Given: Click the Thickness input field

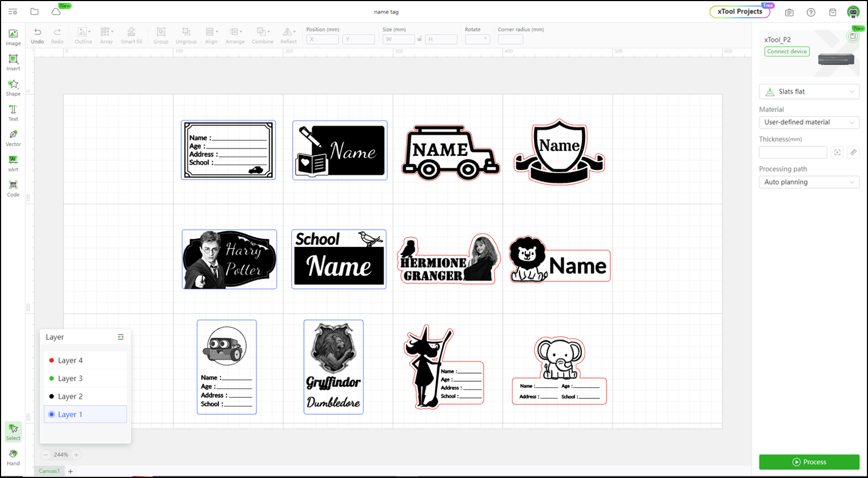Looking at the screenshot, I should (793, 153).
